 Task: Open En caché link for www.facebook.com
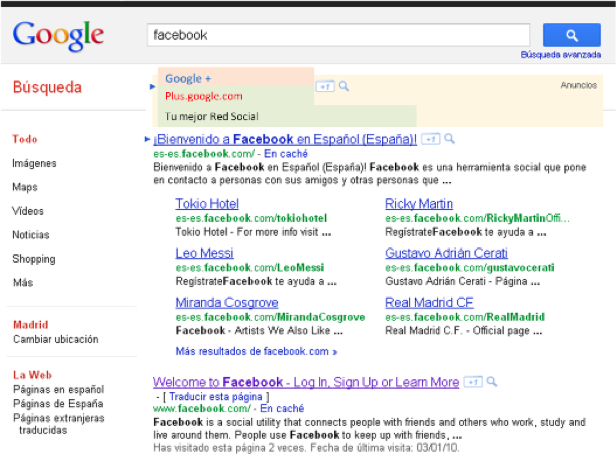(282, 409)
